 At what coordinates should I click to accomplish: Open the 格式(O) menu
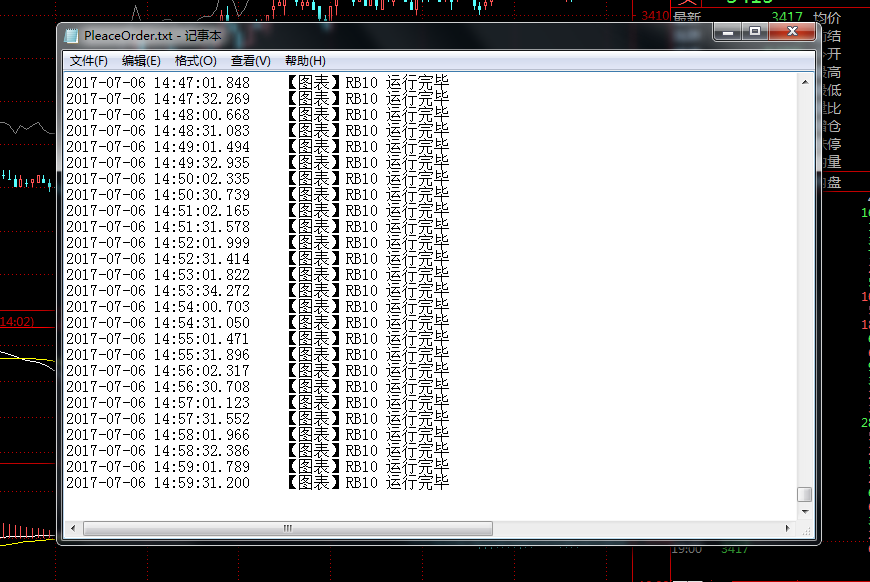coord(195,61)
